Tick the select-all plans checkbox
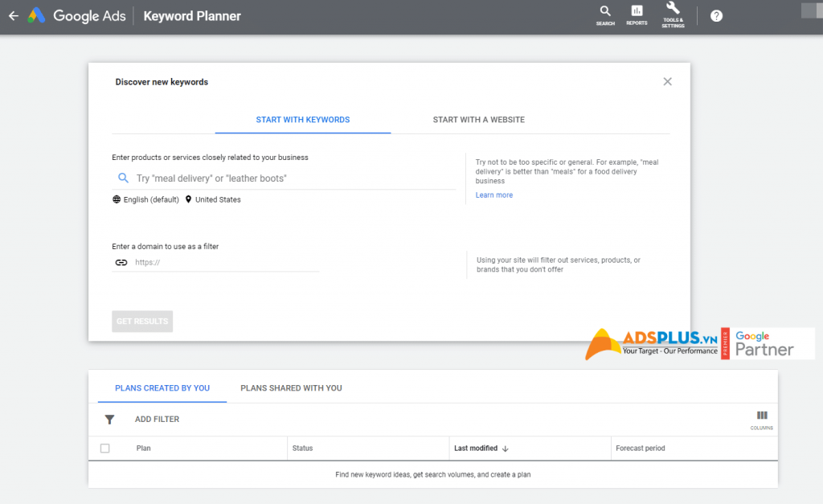 pos(105,449)
